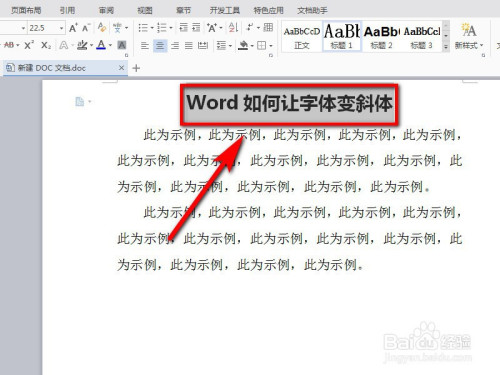
Task: Apply the text highlight color
Action: pos(82,45)
